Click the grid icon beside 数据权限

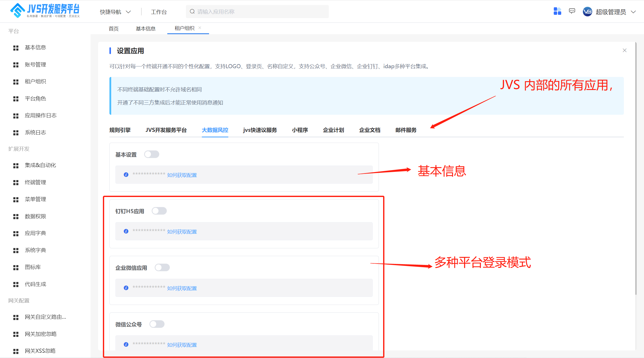click(x=16, y=217)
